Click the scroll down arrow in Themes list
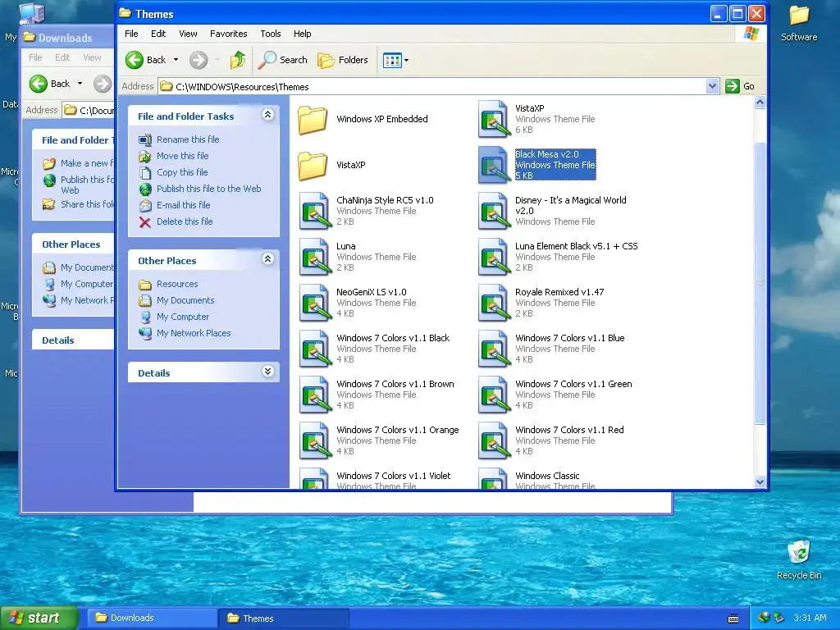 (760, 482)
